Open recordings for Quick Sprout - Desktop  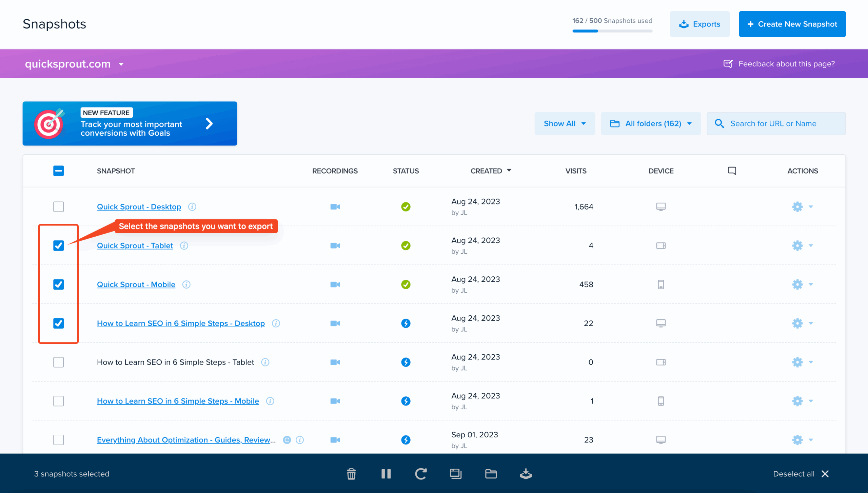335,206
